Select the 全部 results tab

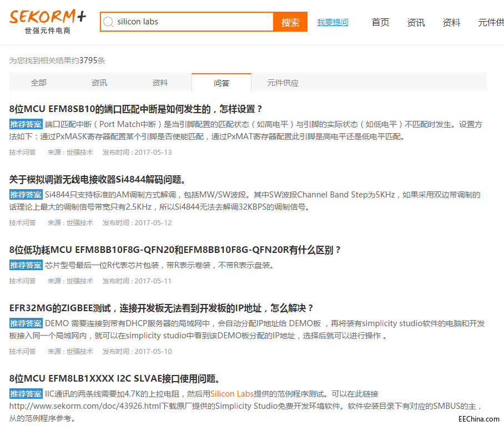pyautogui.click(x=39, y=83)
